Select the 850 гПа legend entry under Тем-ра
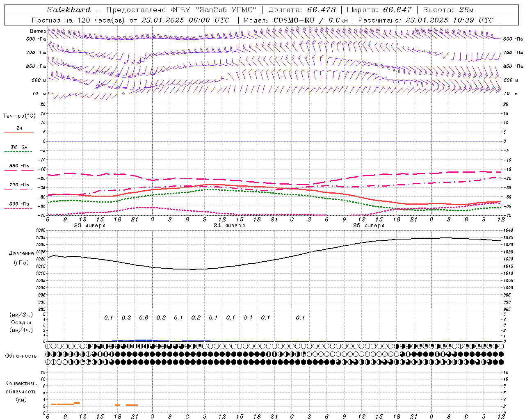Image resolution: width=525 pixels, height=420 pixels. point(19,166)
